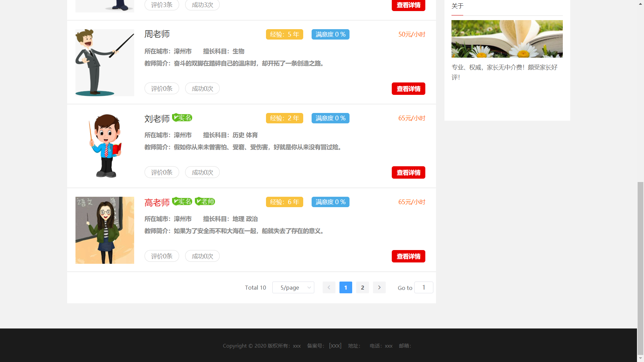Open the 5/page page-size dropdown

(x=293, y=288)
